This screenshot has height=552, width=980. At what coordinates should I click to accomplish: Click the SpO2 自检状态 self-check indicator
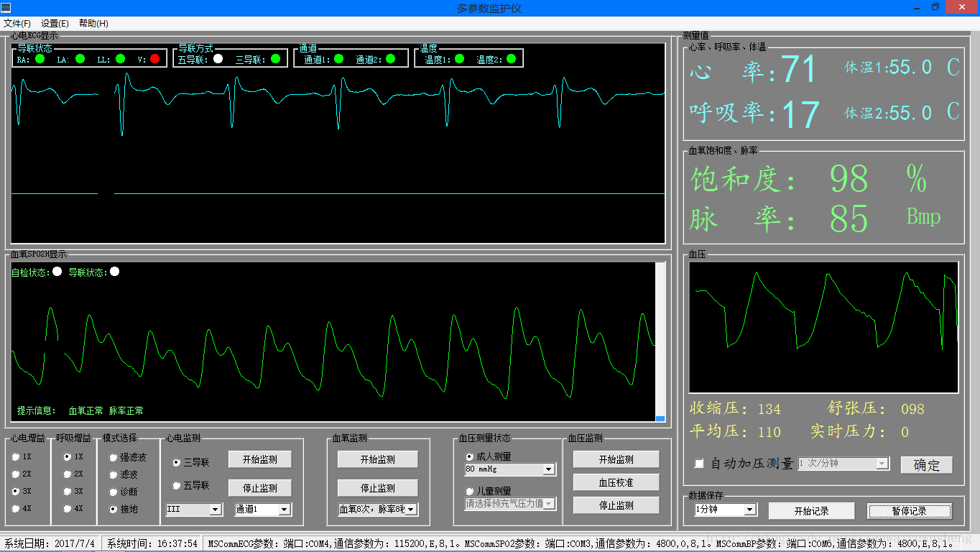click(57, 272)
